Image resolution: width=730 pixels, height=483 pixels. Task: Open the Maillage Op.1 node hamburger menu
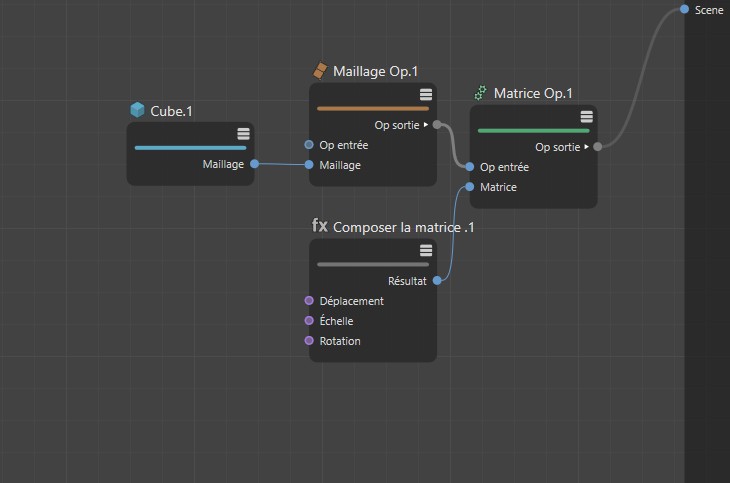pos(425,94)
